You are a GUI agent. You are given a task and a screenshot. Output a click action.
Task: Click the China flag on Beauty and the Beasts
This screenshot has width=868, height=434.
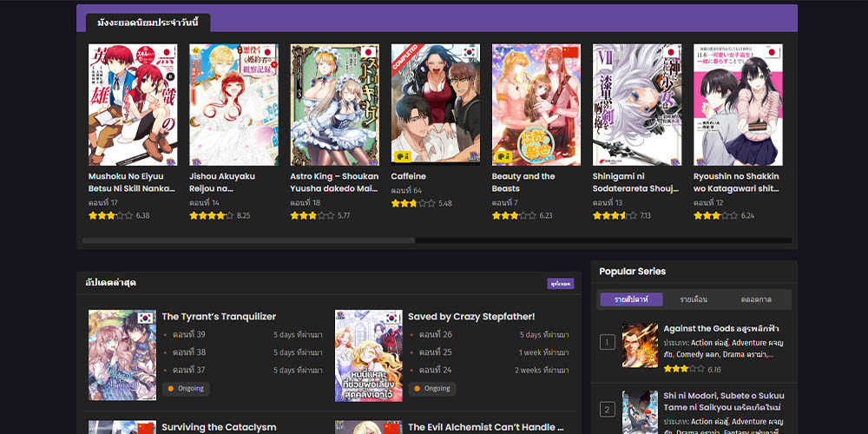[x=569, y=52]
